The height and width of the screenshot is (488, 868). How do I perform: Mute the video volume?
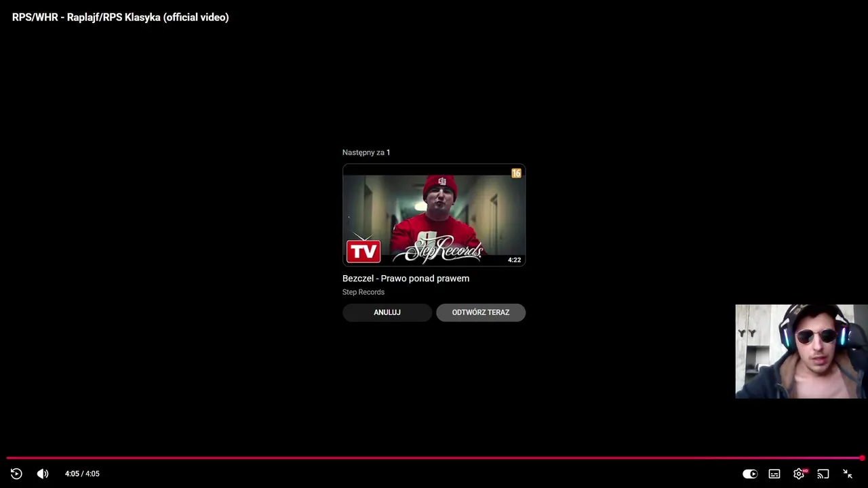pos(43,474)
